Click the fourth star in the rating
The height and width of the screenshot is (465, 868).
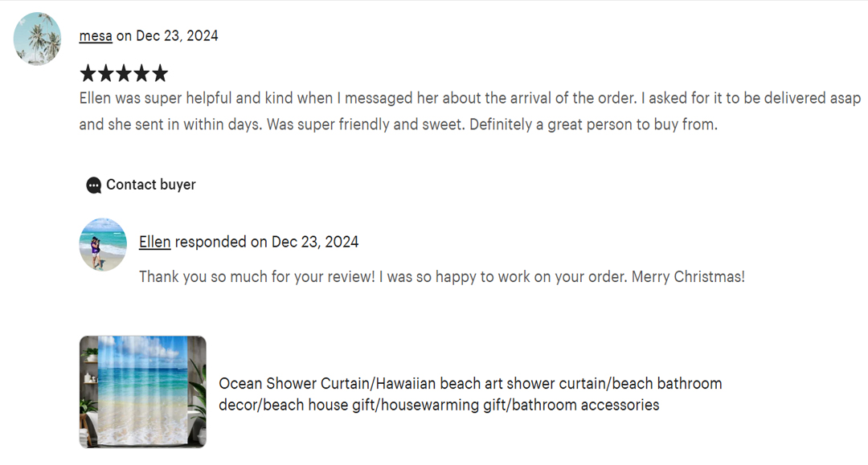[141, 75]
